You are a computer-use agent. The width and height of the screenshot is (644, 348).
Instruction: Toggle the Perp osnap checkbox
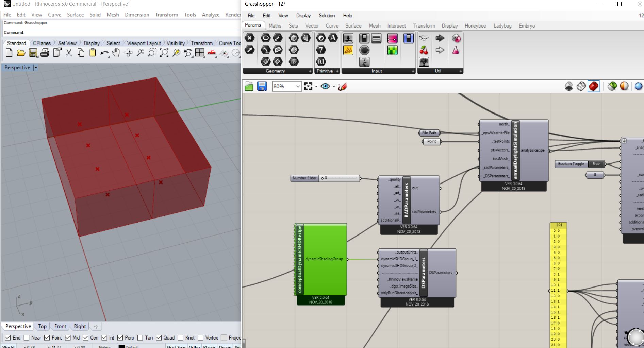[x=120, y=337]
